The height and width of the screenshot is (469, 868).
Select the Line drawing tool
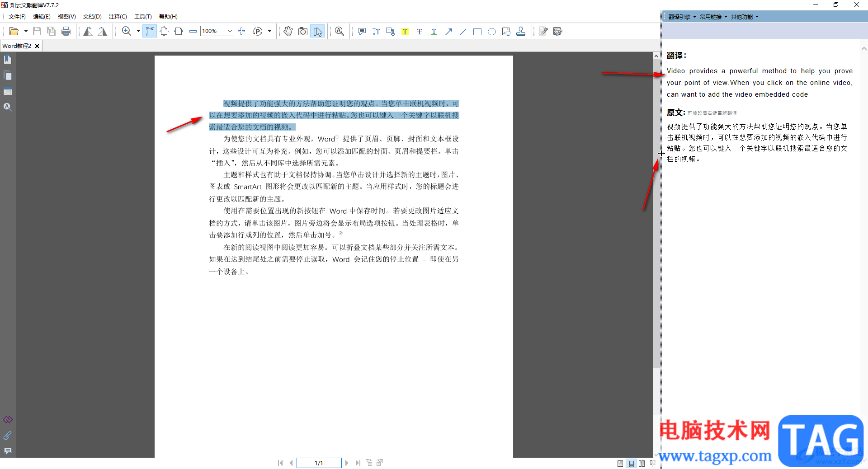(x=463, y=31)
